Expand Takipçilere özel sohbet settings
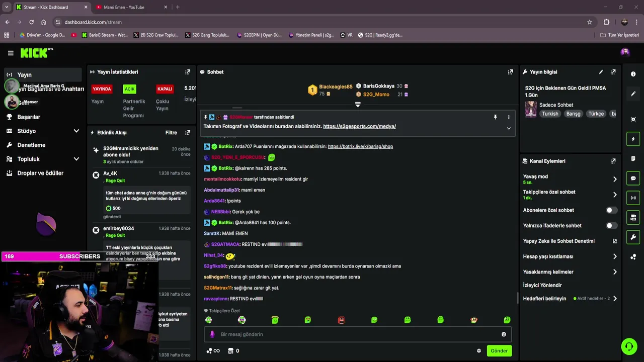The width and height of the screenshot is (644, 362). [x=615, y=195]
